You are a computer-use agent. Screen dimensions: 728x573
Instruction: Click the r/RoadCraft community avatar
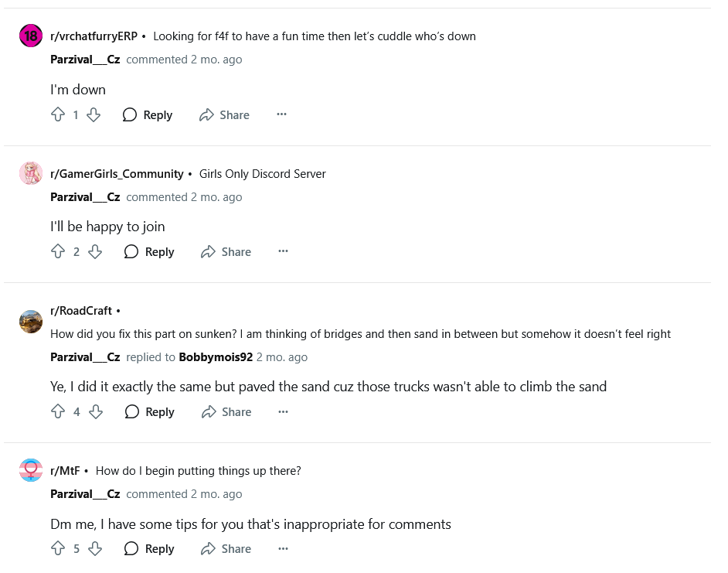coord(31,322)
